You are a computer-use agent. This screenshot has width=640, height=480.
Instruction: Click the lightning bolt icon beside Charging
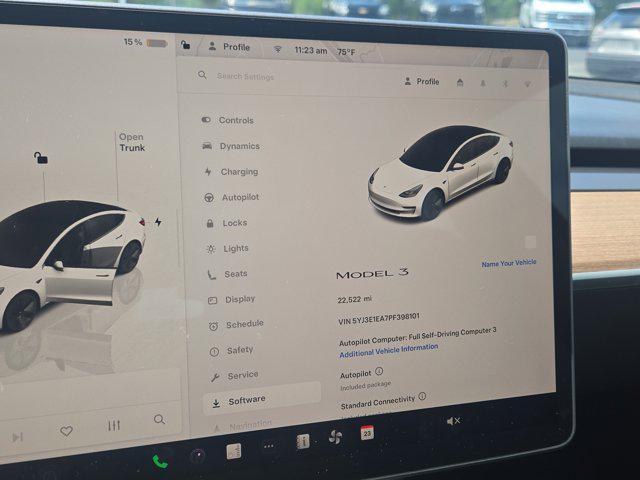point(208,172)
